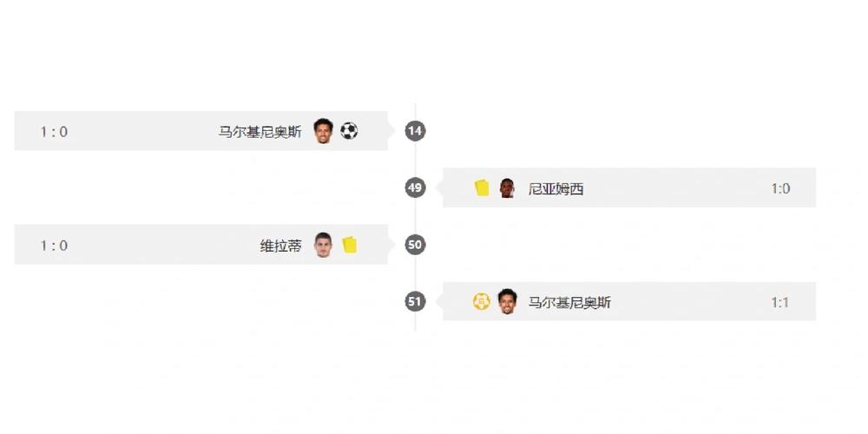Click the 1 : 0 score at minute 14

(x=54, y=132)
